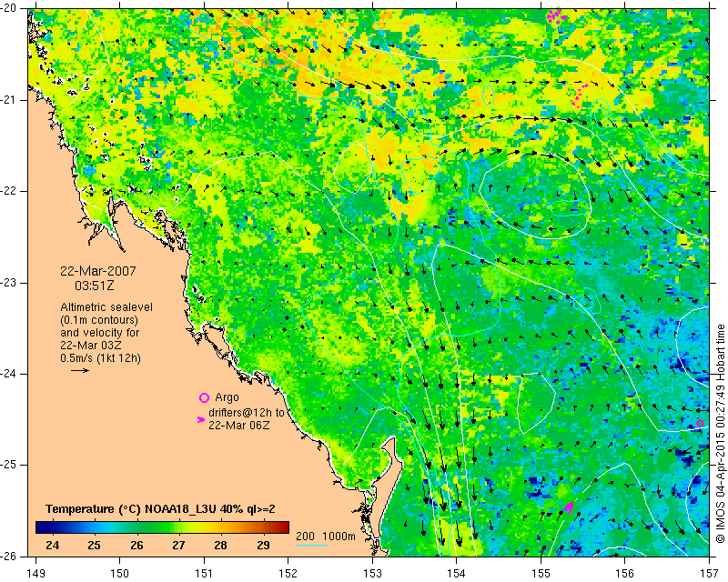728x582 pixels.
Task: Click the 'Argo' legend label
Action: [227, 397]
